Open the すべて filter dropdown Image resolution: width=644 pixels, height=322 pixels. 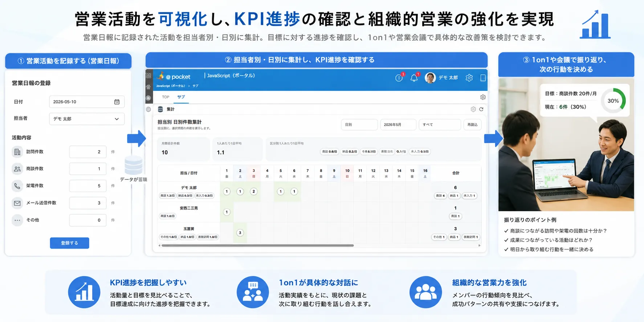[x=440, y=125]
